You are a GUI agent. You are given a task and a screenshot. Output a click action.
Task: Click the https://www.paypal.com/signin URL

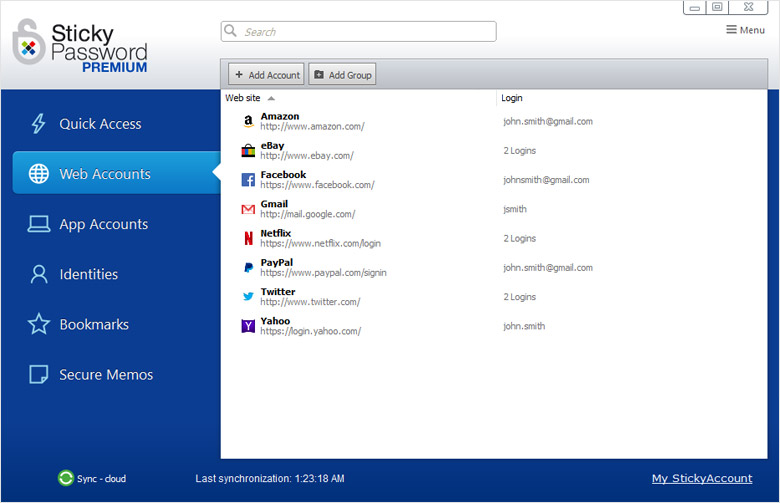[x=323, y=273]
